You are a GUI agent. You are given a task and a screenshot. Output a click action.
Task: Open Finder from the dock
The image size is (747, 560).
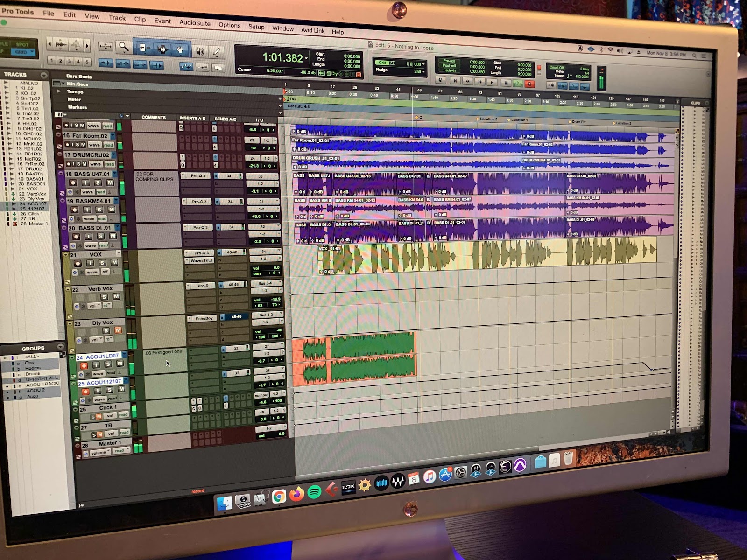click(x=225, y=503)
